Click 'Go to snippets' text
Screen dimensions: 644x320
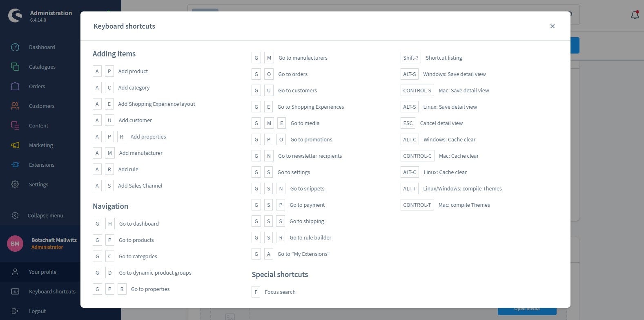coord(307,188)
